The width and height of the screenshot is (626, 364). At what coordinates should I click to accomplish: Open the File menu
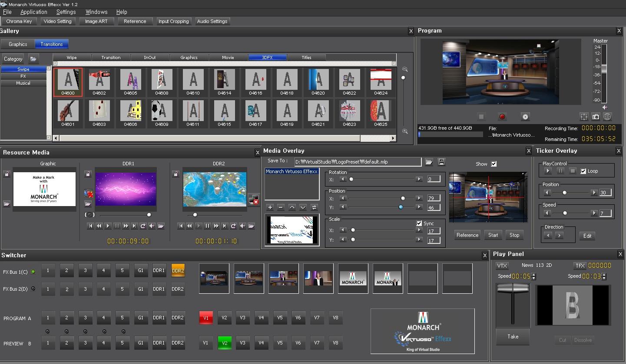pyautogui.click(x=7, y=12)
